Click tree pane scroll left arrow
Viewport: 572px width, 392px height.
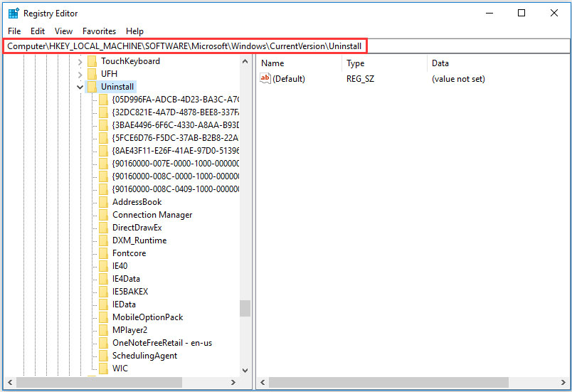(10, 383)
